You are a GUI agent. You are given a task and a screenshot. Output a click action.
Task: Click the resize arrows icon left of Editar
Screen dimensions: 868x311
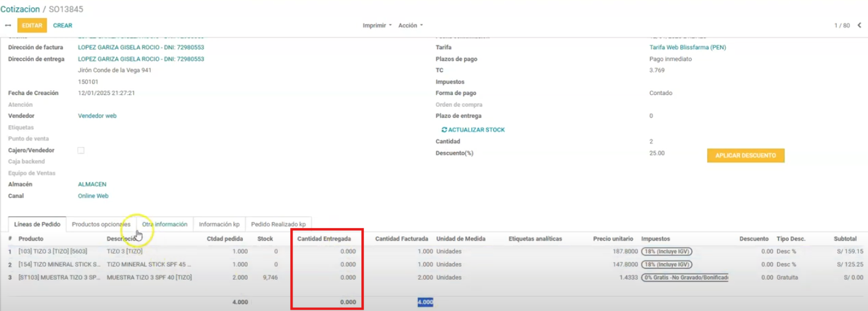pyautogui.click(x=8, y=25)
